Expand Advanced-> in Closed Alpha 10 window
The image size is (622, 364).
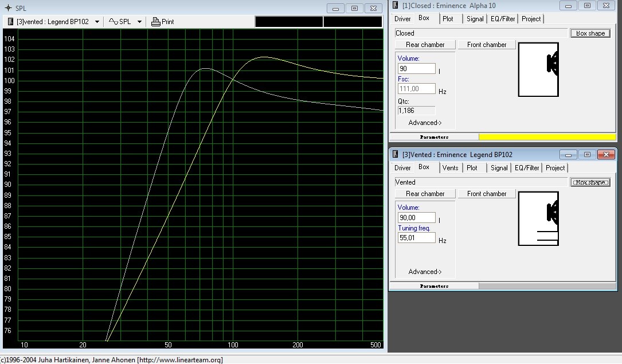(425, 123)
